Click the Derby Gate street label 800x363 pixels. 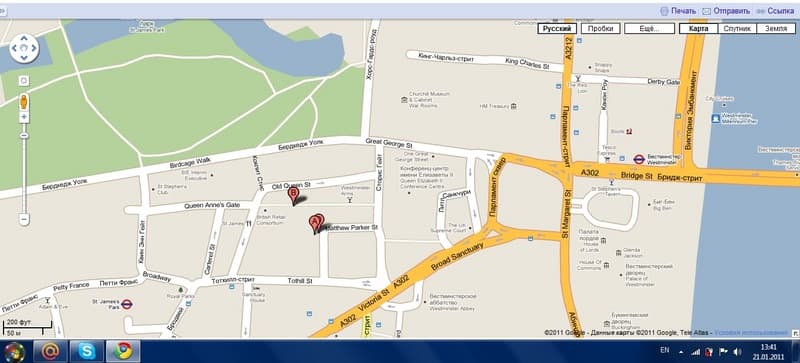663,82
